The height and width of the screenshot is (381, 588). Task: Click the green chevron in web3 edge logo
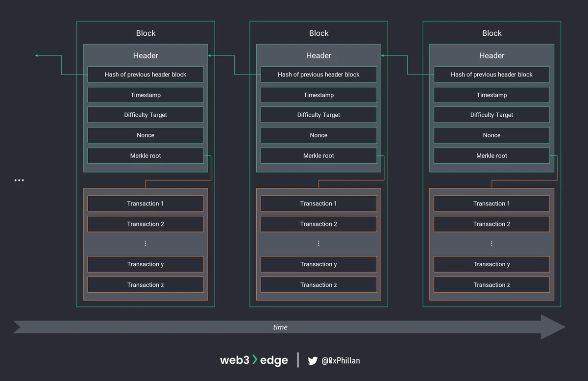coord(254,360)
